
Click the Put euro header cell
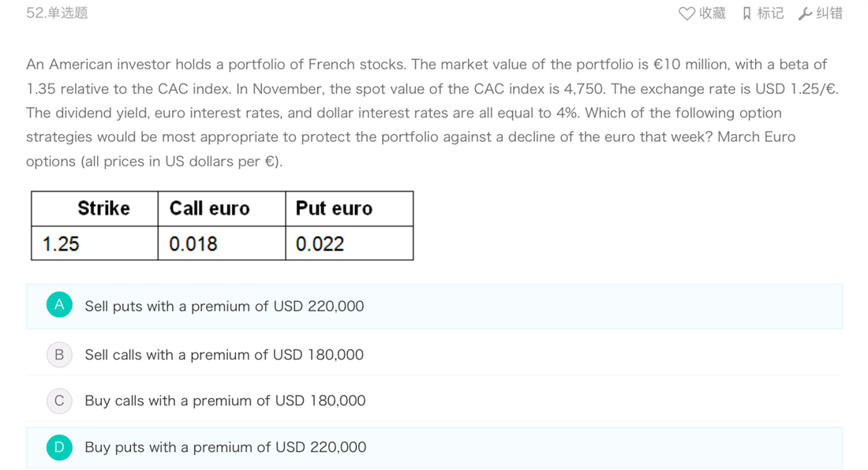350,208
